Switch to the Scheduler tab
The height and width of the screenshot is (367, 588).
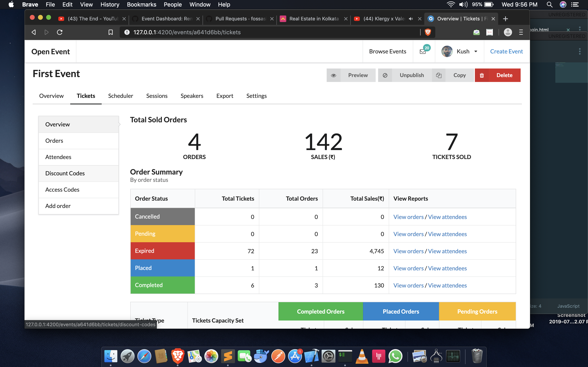pyautogui.click(x=120, y=96)
